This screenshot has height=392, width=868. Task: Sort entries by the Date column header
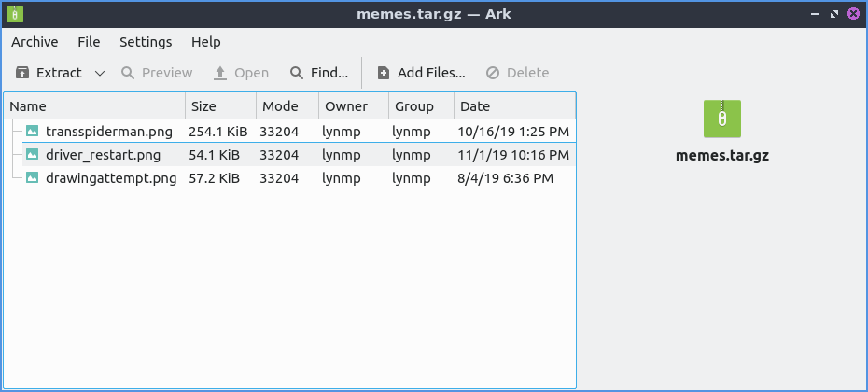513,106
